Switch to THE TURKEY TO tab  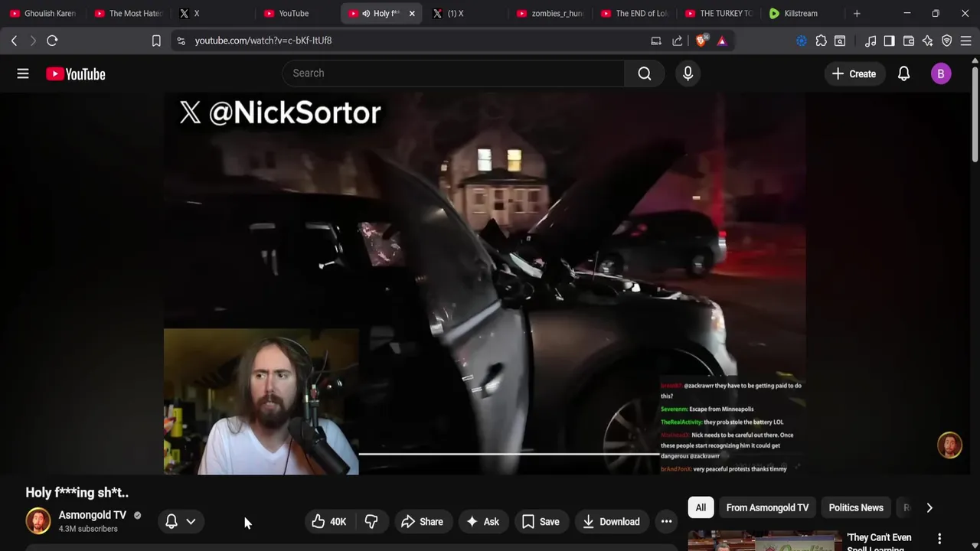719,13
